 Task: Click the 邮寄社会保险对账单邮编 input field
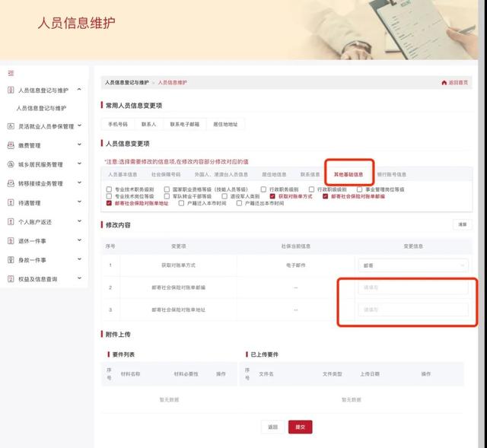tap(413, 288)
